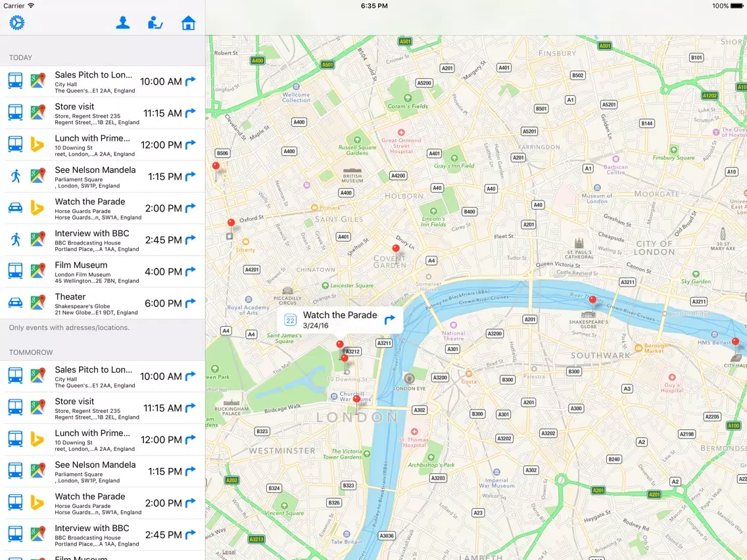The height and width of the screenshot is (560, 747).
Task: Tap directions arrow for tomorrow's 1:15 PM event
Action: (x=191, y=471)
